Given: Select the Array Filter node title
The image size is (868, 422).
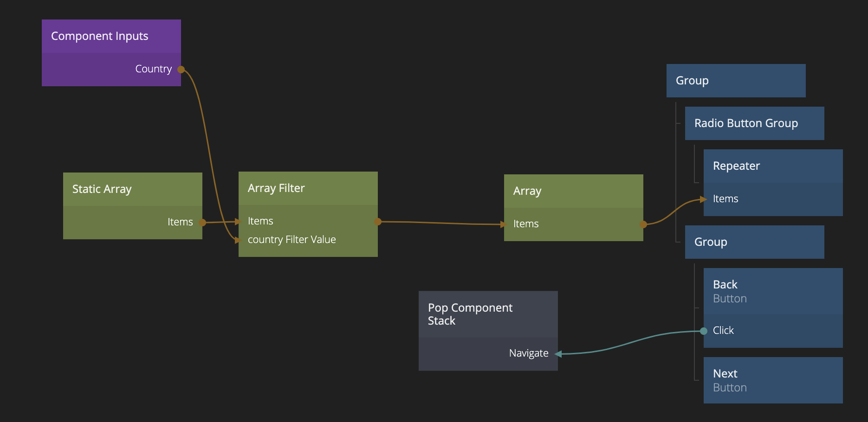Looking at the screenshot, I should (276, 188).
